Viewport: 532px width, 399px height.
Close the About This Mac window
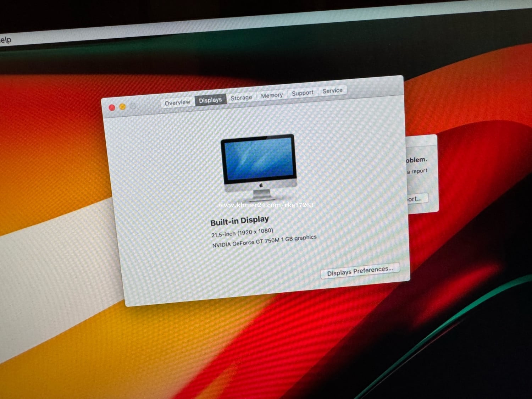click(112, 108)
